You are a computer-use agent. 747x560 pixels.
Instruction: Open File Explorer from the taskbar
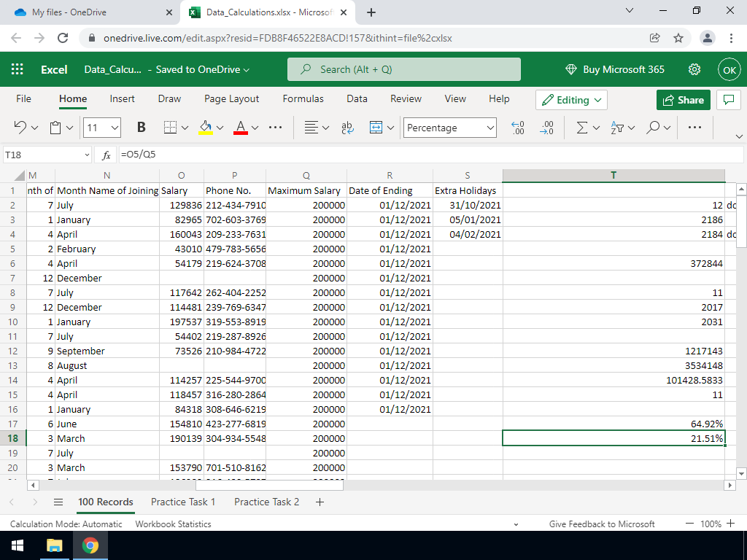[55, 545]
